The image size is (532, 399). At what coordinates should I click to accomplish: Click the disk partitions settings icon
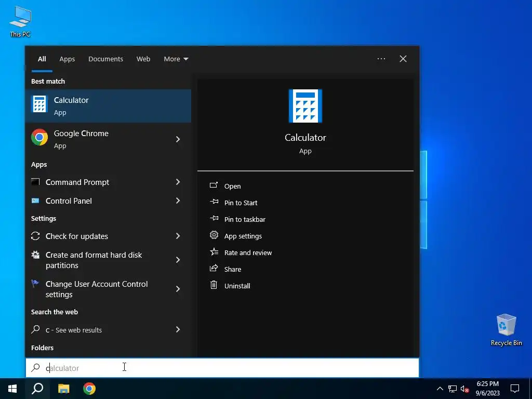pos(35,255)
